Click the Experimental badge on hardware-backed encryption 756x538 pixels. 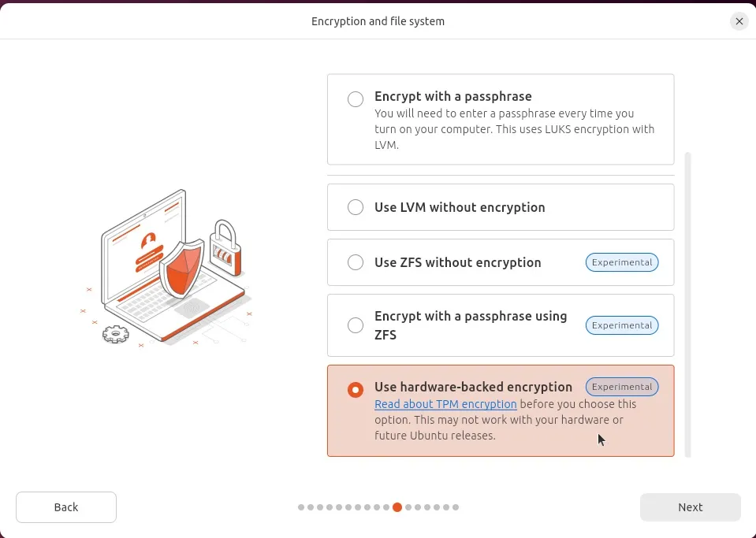pos(622,387)
